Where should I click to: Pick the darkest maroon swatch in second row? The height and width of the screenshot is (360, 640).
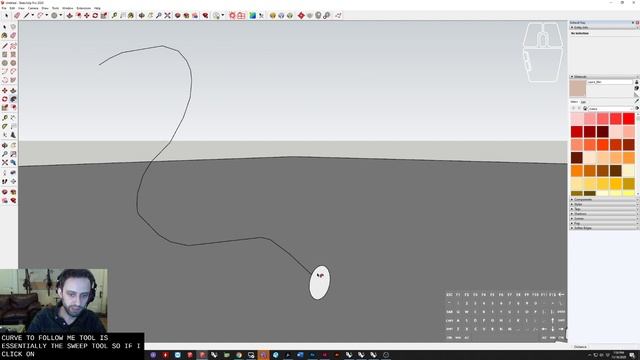coord(603,131)
